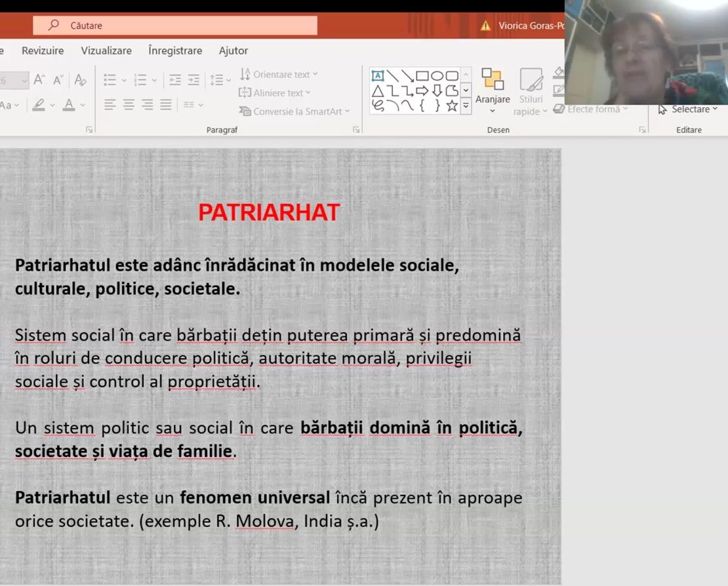Viewport: 728px width, 586px height.
Task: Click the increase font size icon
Action: point(39,80)
